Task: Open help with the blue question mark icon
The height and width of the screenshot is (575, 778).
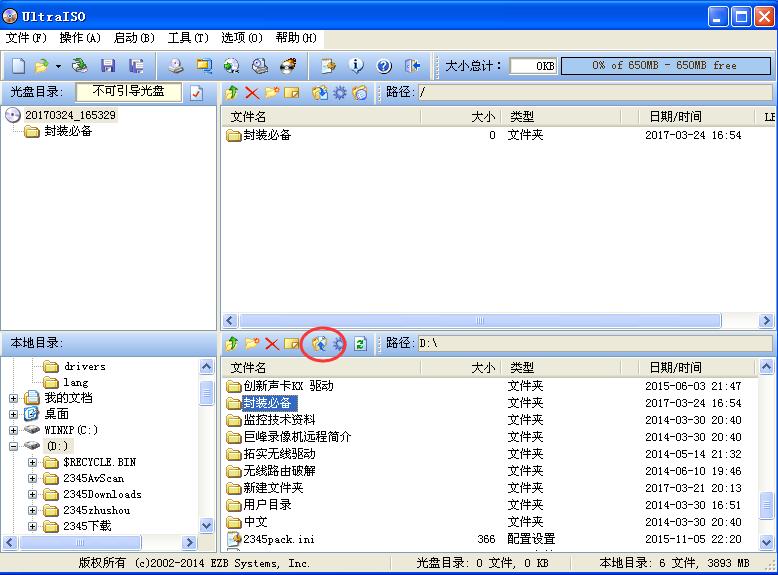Action: pyautogui.click(x=384, y=65)
